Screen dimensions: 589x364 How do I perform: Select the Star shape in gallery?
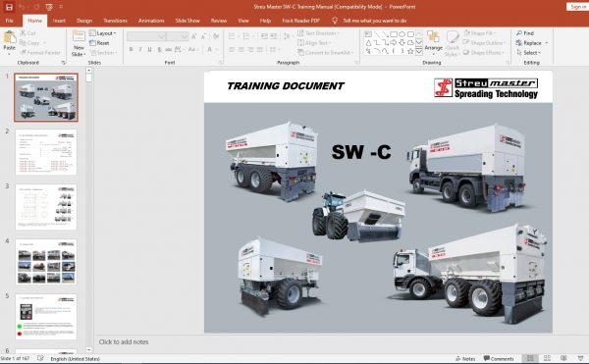(x=410, y=51)
